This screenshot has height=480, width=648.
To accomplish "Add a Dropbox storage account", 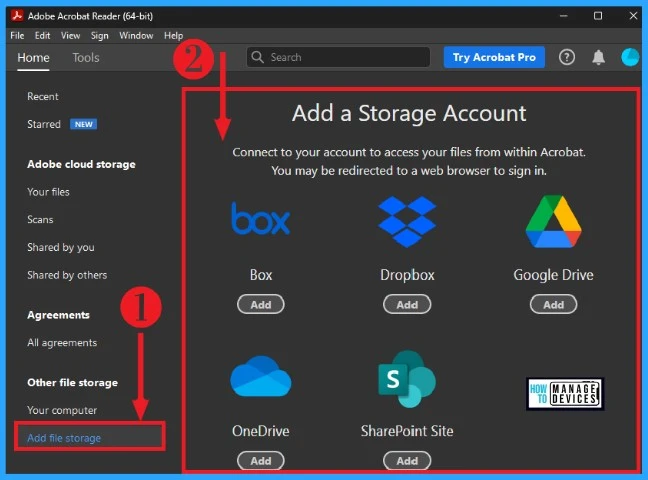I will coord(407,305).
